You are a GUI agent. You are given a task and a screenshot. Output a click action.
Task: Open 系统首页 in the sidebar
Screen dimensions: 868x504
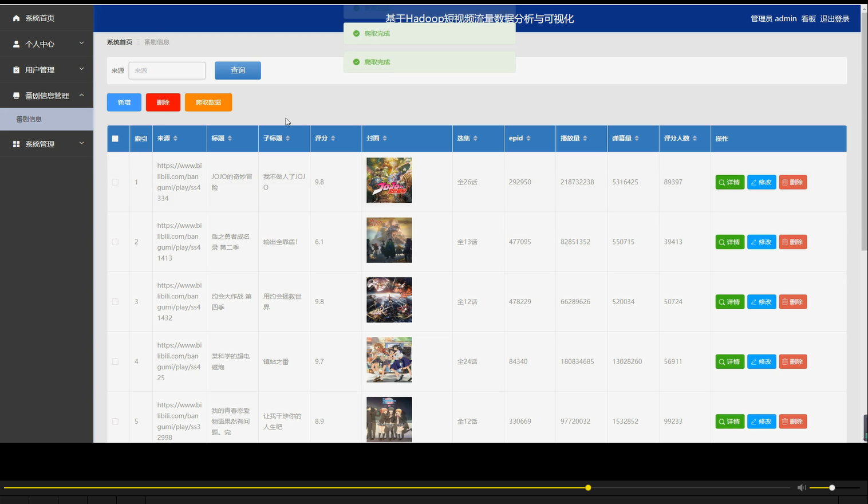click(46, 18)
